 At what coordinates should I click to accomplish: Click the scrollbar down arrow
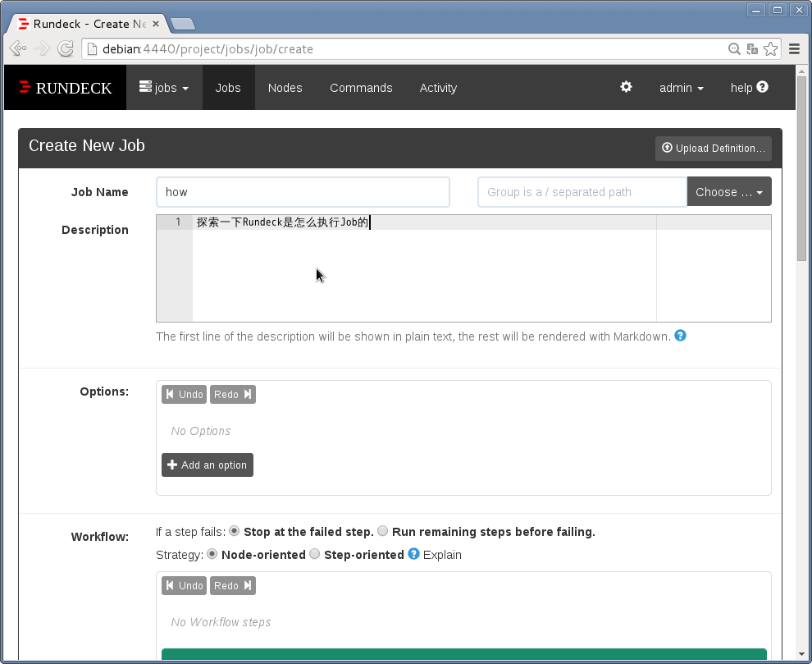[801, 654]
